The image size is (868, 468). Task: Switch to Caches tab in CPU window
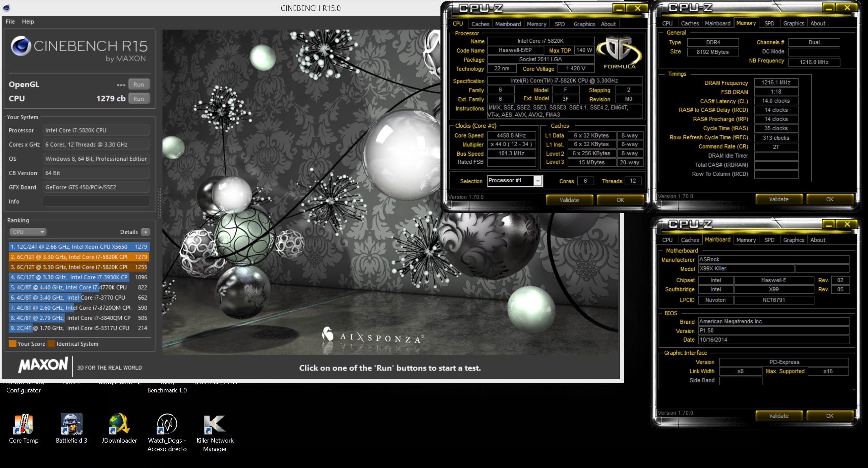(480, 24)
